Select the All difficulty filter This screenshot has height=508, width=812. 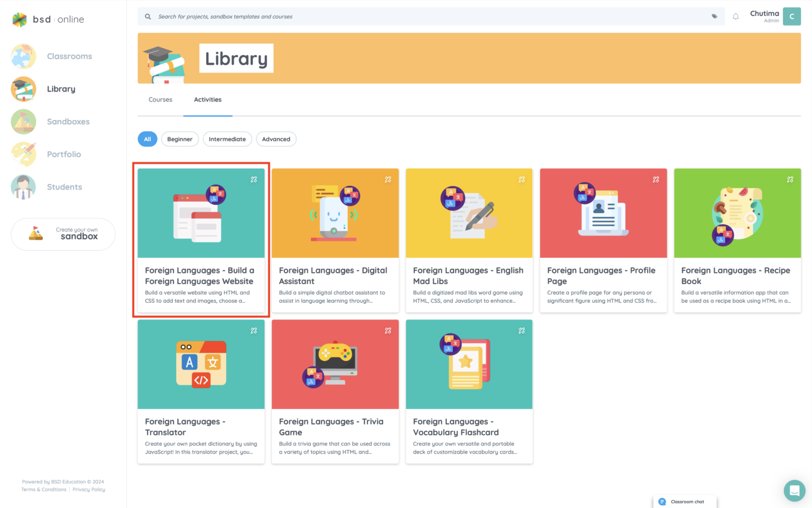tap(147, 139)
